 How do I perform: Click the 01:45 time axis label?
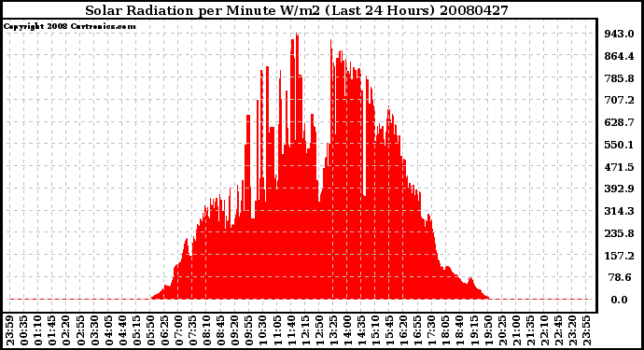tap(52, 330)
